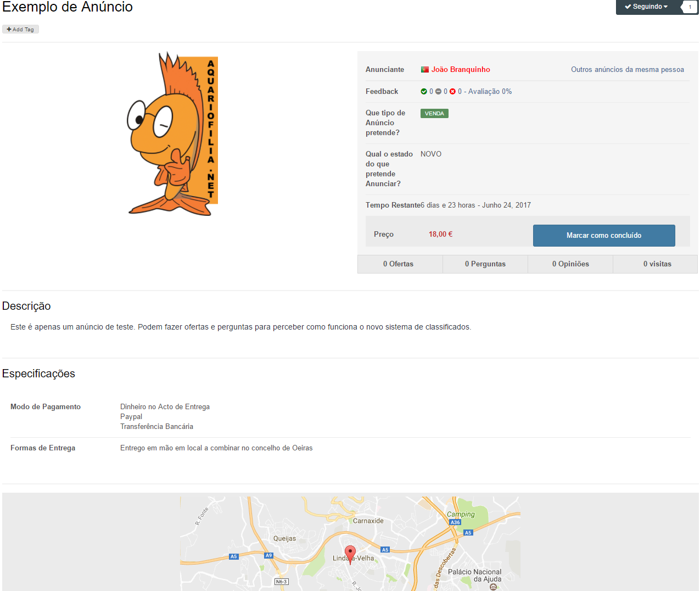Click the Add Tag button

coord(20,30)
